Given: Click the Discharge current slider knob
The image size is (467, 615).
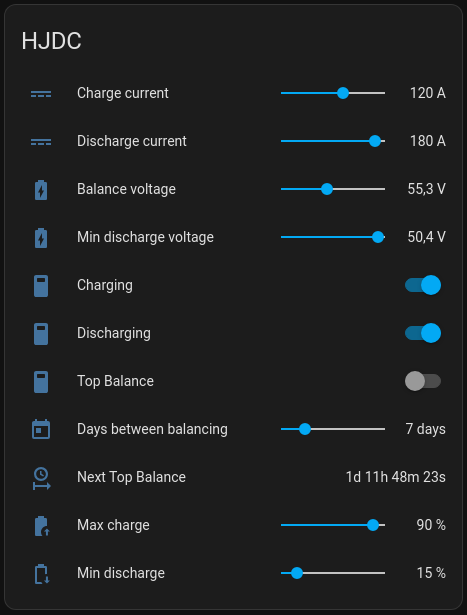Looking at the screenshot, I should [x=375, y=141].
